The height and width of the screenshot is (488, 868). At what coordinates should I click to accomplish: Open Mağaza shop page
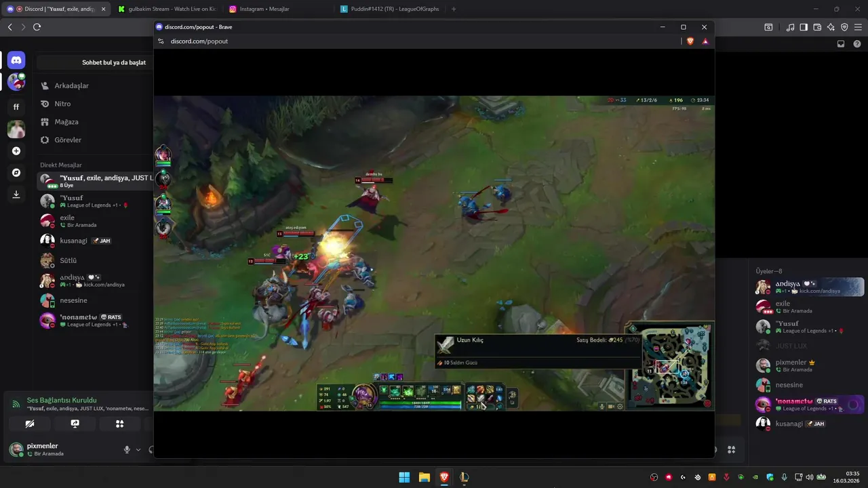pyautogui.click(x=95, y=122)
